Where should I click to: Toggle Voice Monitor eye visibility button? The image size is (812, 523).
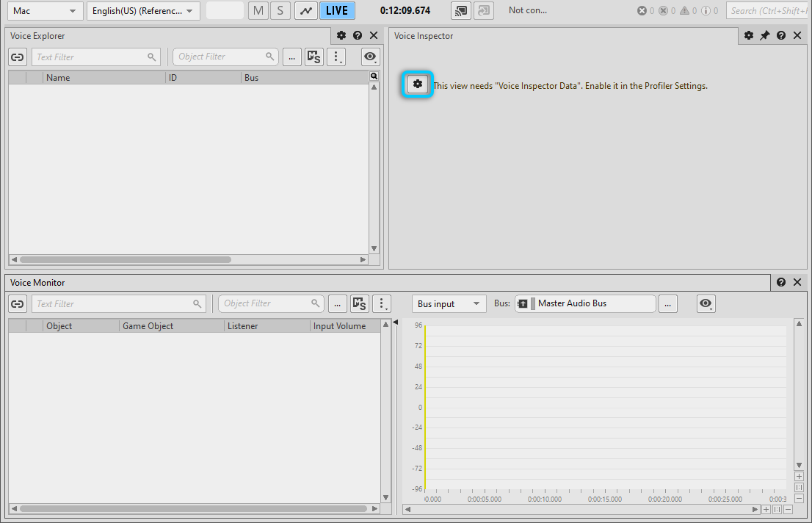point(706,304)
